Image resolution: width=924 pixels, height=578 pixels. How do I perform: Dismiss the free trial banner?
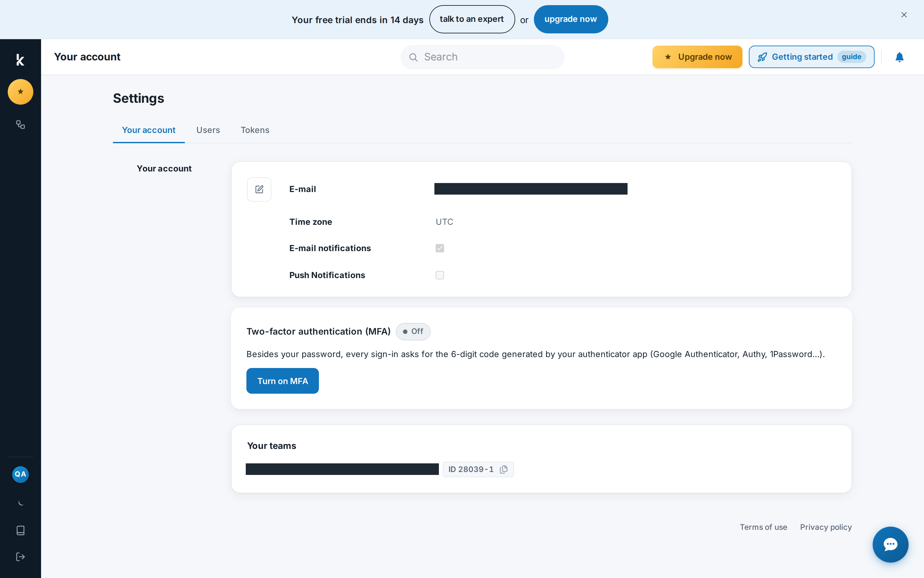(904, 15)
